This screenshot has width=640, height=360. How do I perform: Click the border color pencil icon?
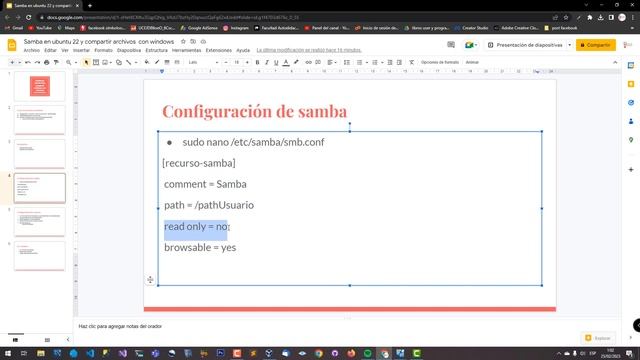tap(157, 62)
